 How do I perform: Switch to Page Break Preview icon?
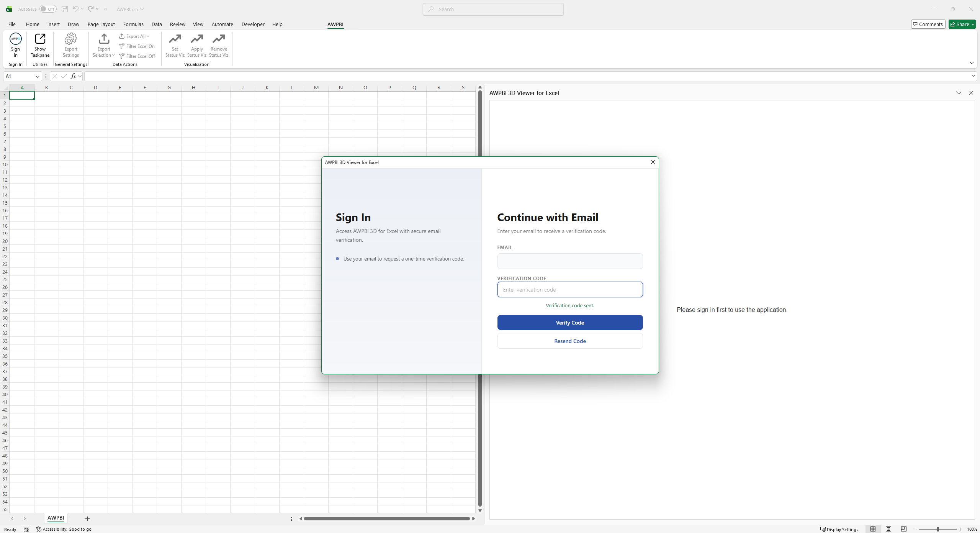(x=904, y=529)
